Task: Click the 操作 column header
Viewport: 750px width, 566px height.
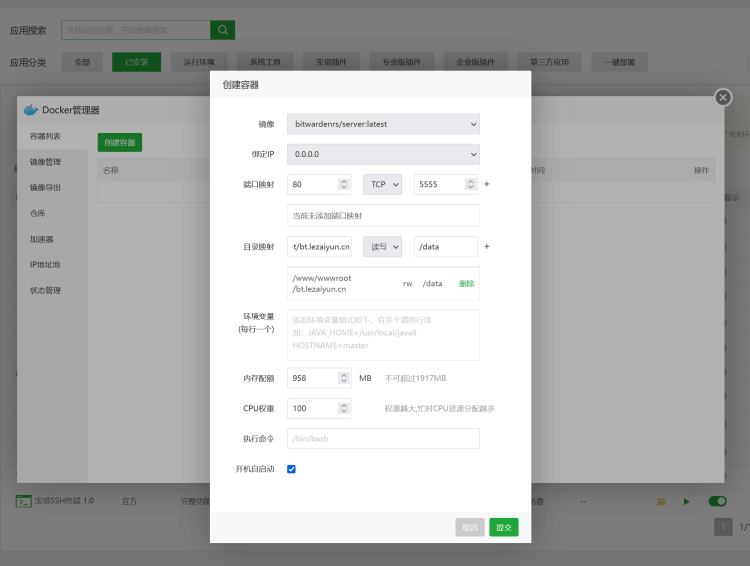Action: (701, 170)
